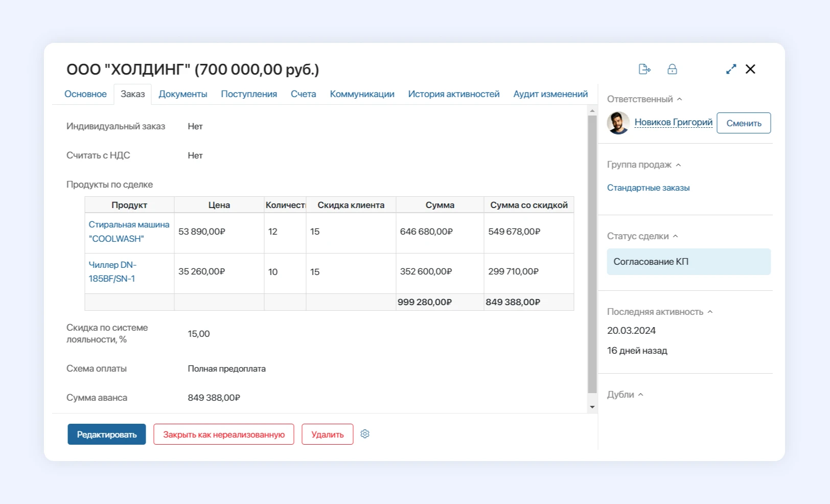Collapse the Последняя активность section

(x=710, y=312)
